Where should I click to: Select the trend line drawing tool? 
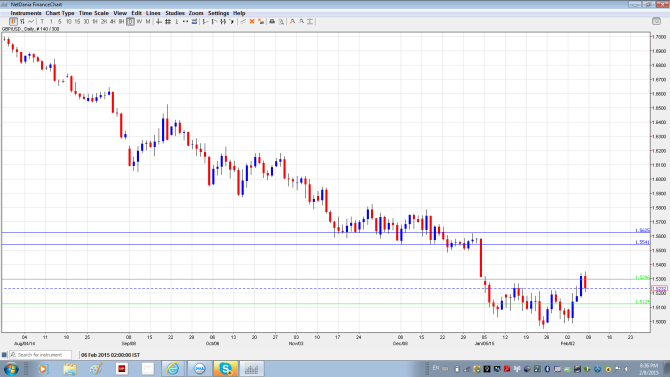click(x=205, y=21)
